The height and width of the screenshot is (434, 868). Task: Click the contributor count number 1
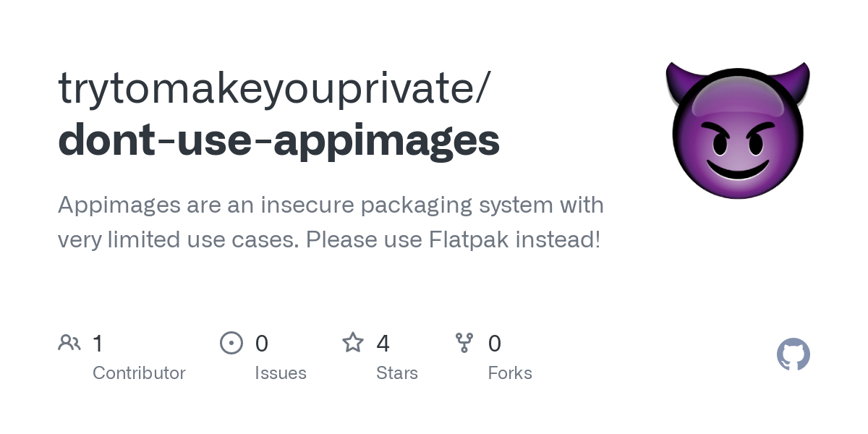pyautogui.click(x=98, y=343)
